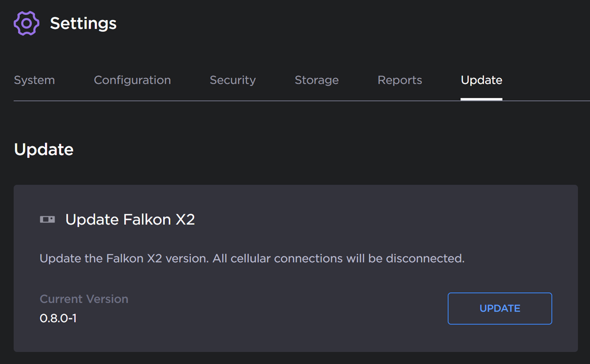Click the Update page heading
590x364 pixels.
(44, 149)
